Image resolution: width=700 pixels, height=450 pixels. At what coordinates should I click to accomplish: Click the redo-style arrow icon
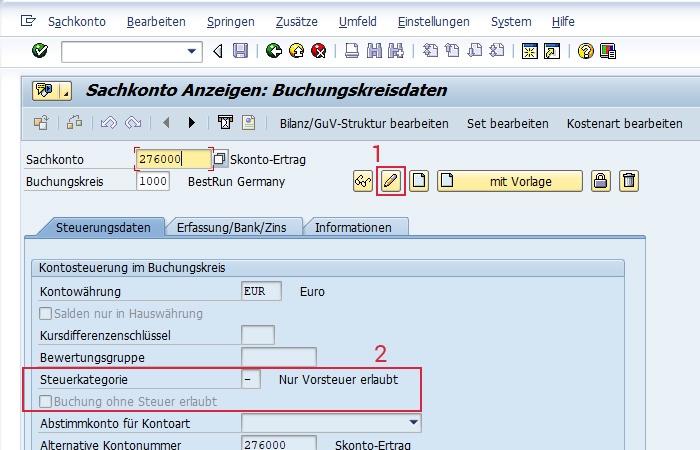tap(133, 122)
